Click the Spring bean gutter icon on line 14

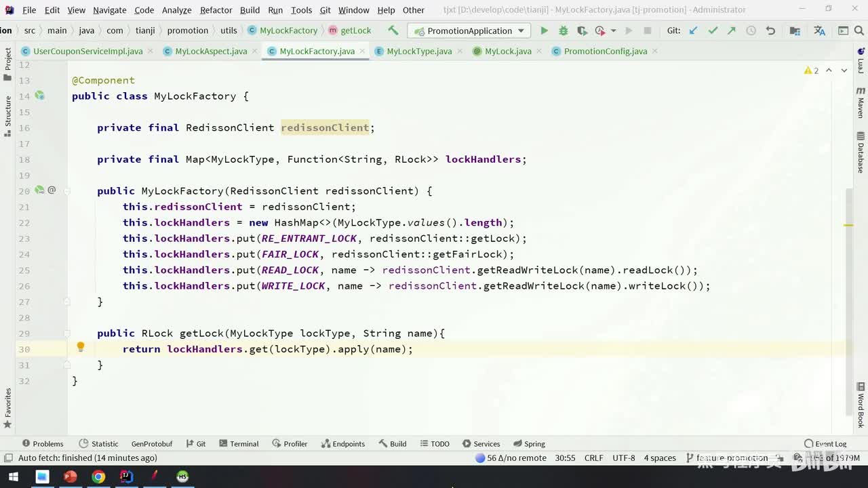coord(40,96)
